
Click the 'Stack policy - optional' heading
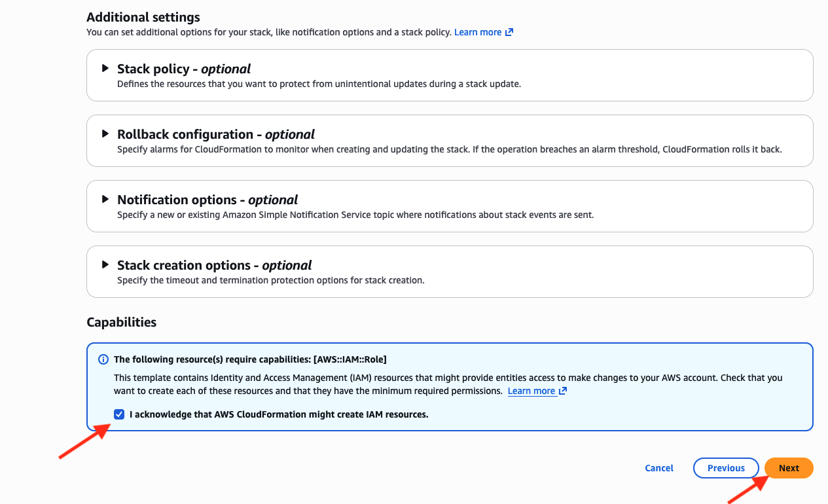click(x=184, y=69)
